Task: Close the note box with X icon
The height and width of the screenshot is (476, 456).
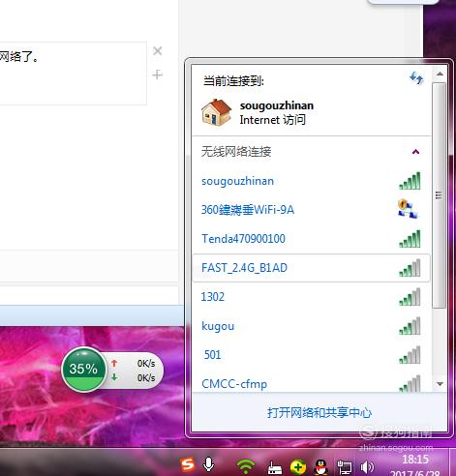Action: (158, 51)
